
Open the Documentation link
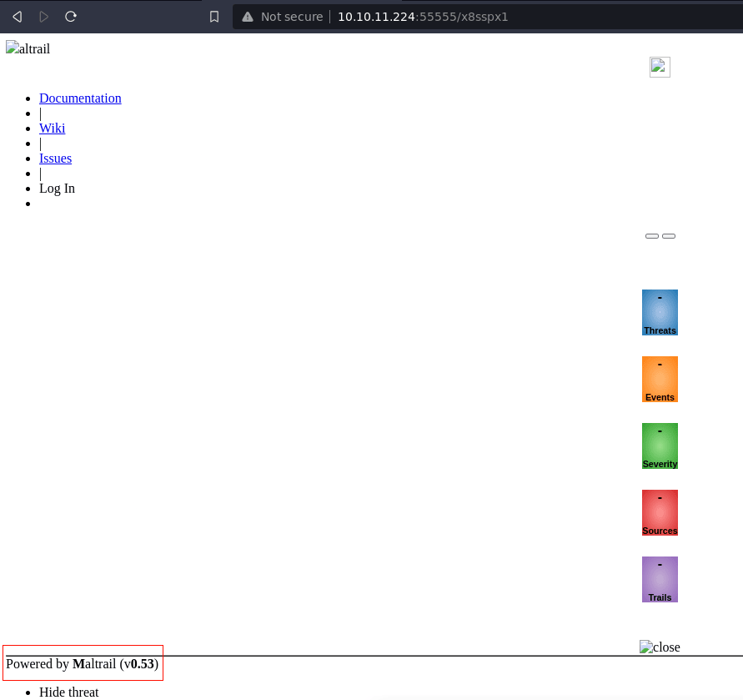pos(80,98)
